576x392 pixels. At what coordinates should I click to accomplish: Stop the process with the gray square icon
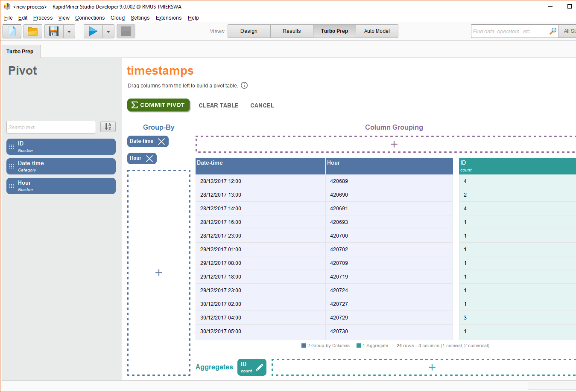(126, 31)
